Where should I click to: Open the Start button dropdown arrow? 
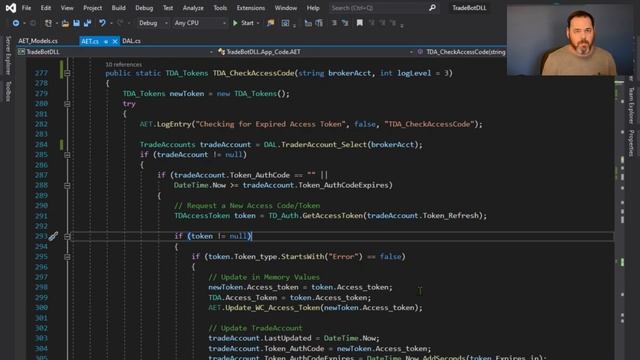pos(258,23)
